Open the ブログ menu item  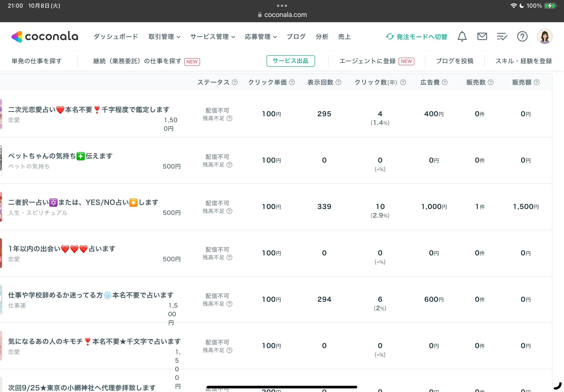click(296, 37)
